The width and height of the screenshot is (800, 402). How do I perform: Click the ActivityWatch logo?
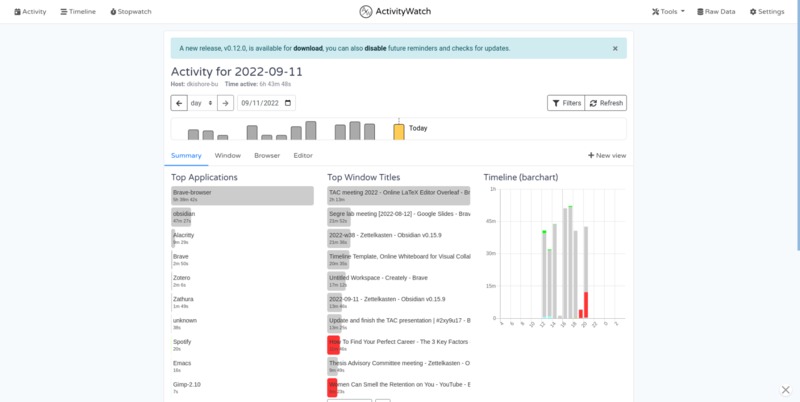[395, 11]
